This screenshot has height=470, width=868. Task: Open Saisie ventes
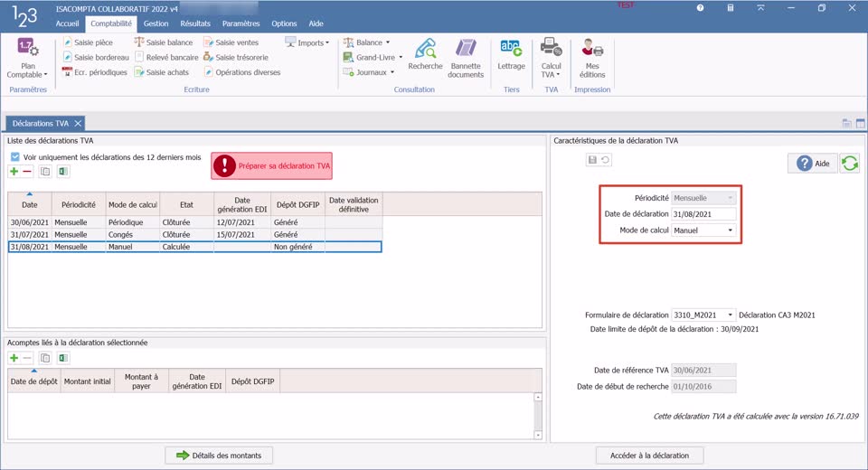(x=231, y=42)
